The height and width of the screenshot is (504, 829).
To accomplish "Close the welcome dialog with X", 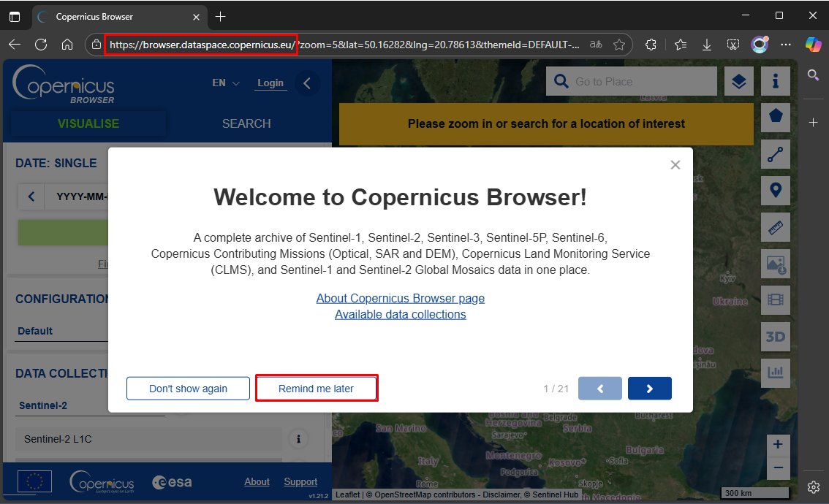I will [x=675, y=165].
